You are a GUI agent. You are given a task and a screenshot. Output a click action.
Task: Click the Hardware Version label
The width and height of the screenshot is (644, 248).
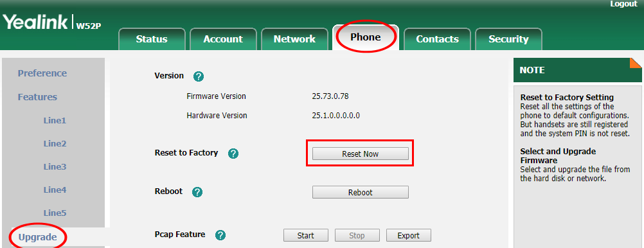217,116
